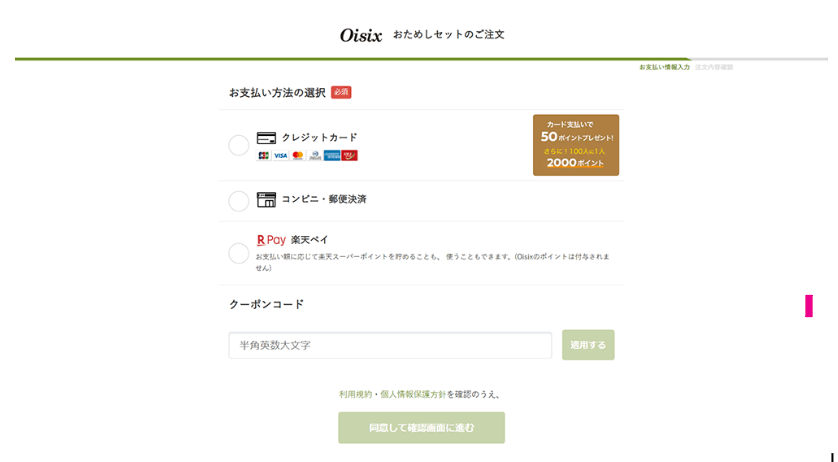Select the 楽天ペイ radio button
Screen dimensions: 838x462
tap(238, 253)
